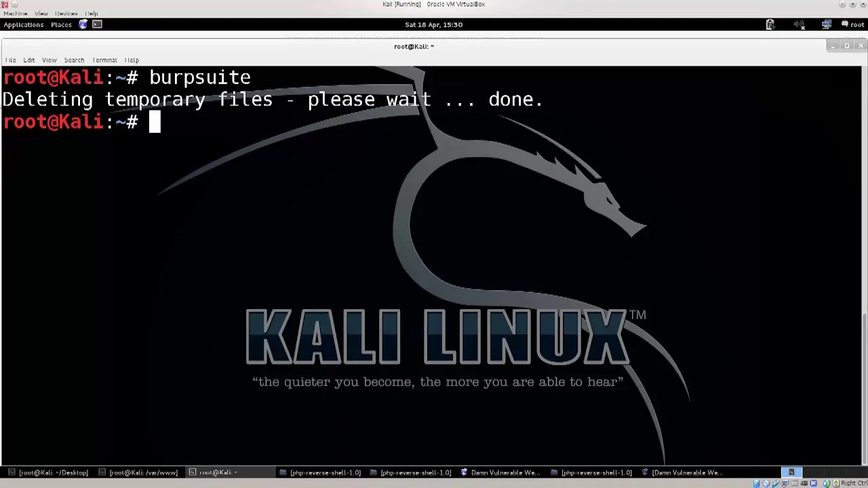
Task: Open the terminal View menu
Action: 49,60
